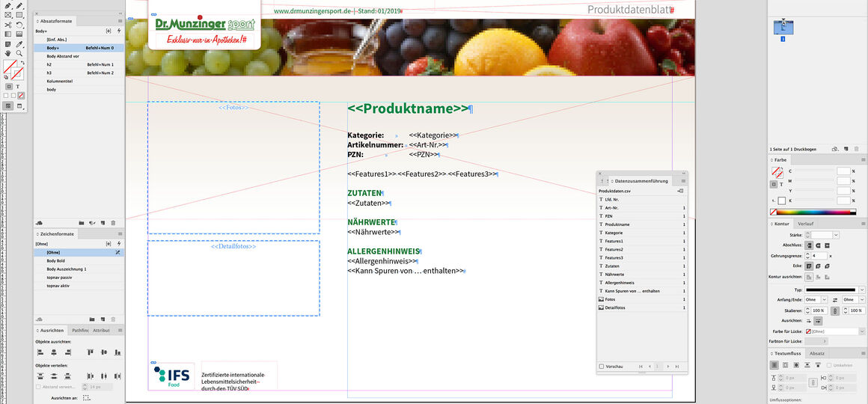Screen dimensions: 868x404
Task: Expand the Farbe für Lücke dropdown
Action: tap(862, 331)
